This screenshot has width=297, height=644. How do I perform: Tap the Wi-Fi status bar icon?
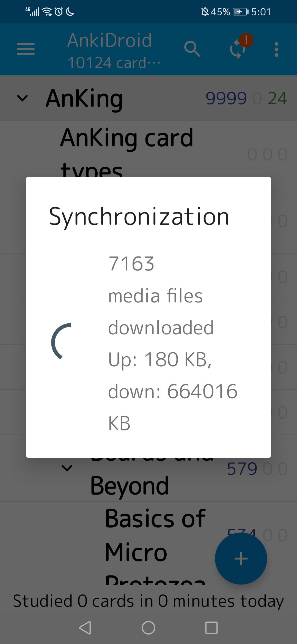coord(47,12)
